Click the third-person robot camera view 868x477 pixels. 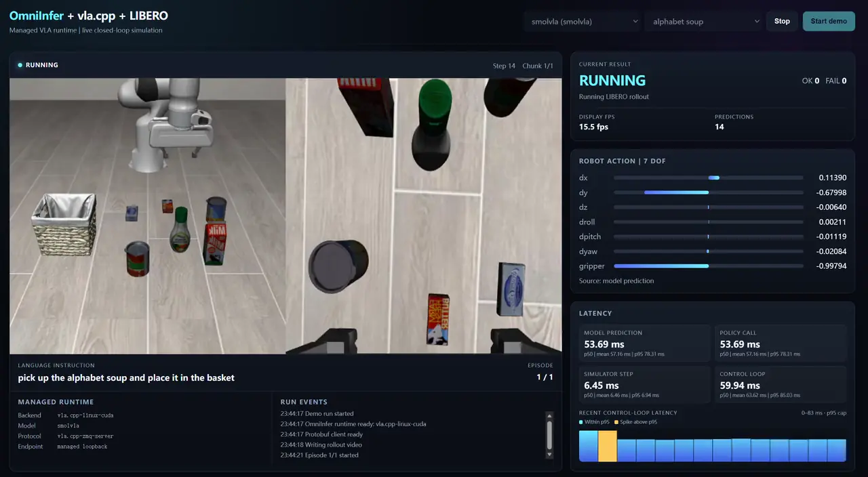tap(147, 215)
